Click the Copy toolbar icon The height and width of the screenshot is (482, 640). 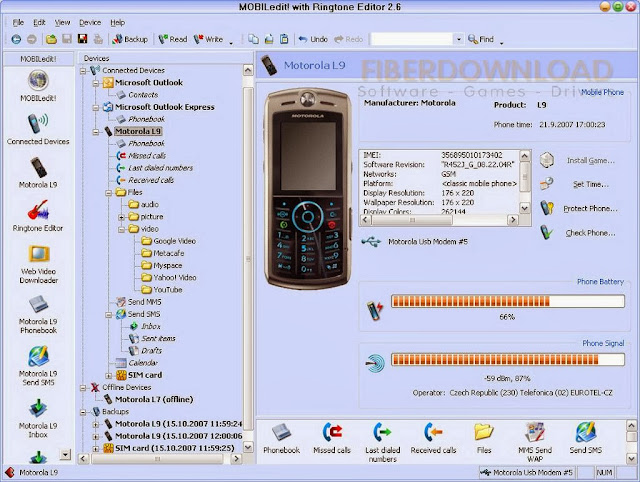pos(253,39)
